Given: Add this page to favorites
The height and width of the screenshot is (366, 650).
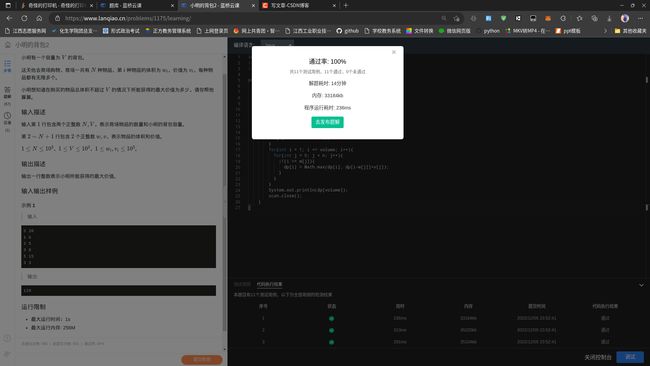Looking at the screenshot, I should coord(456,18).
